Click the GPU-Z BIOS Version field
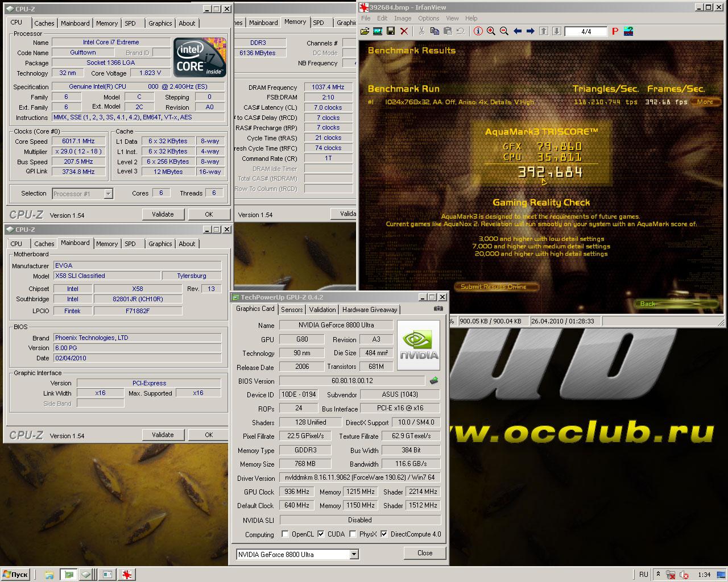 pyautogui.click(x=352, y=381)
